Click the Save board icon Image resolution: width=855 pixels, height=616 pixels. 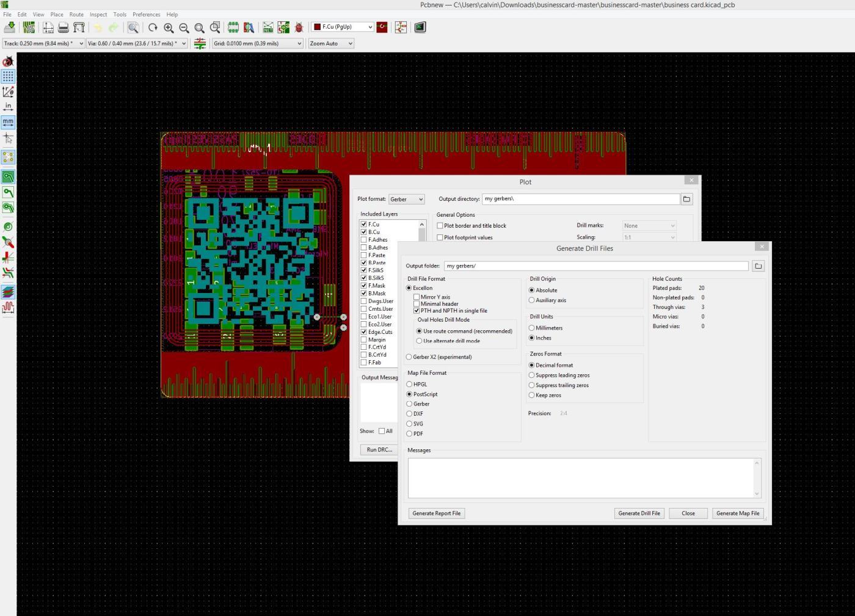click(x=10, y=27)
